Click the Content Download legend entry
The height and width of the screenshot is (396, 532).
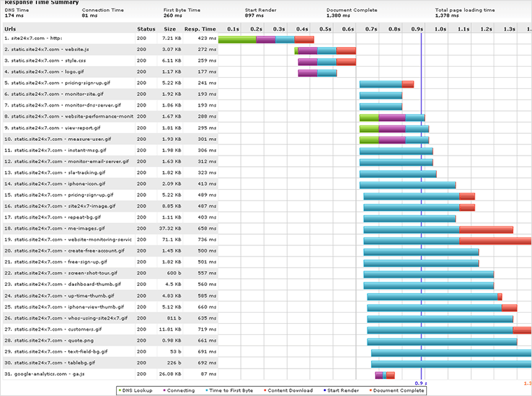click(x=289, y=390)
